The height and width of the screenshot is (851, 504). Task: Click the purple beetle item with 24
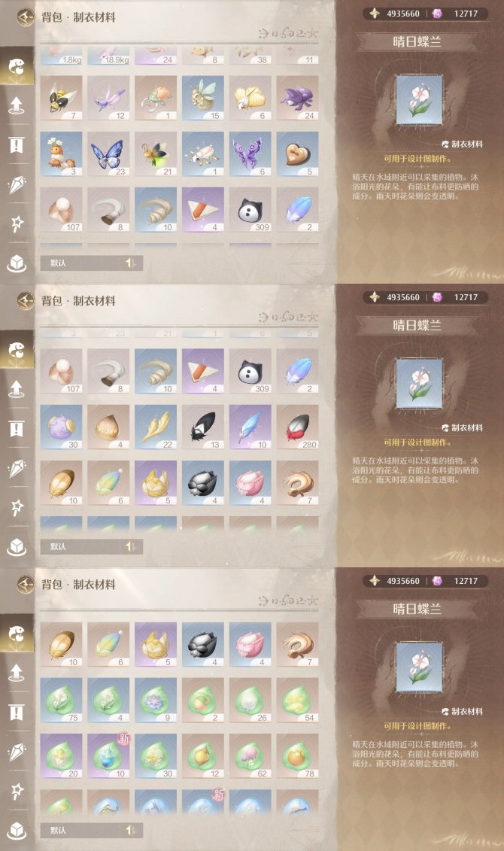pos(297,98)
